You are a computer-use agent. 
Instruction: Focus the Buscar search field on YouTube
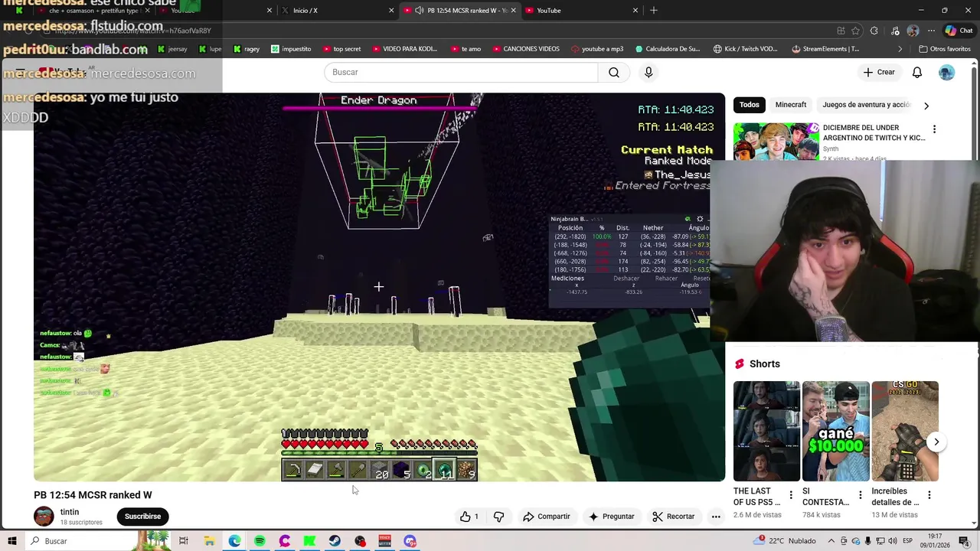tap(461, 72)
